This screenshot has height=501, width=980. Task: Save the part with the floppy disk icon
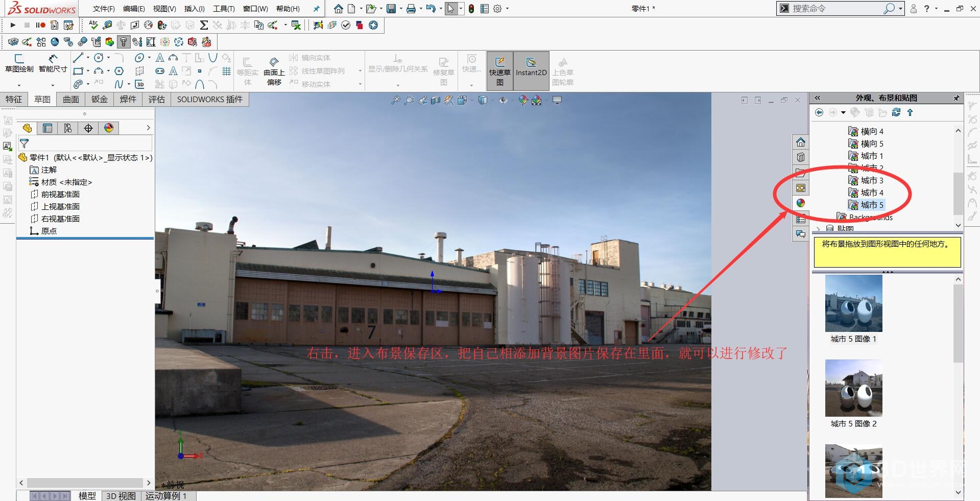pyautogui.click(x=391, y=9)
